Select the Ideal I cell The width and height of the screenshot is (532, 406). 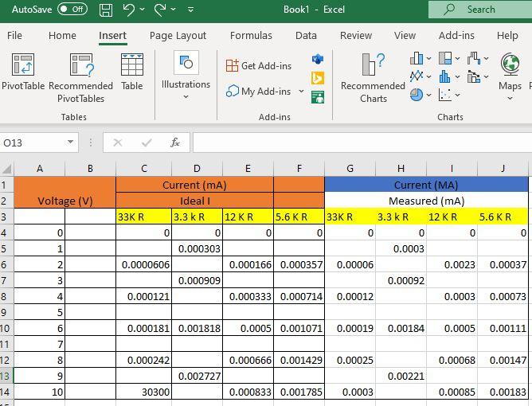(194, 201)
